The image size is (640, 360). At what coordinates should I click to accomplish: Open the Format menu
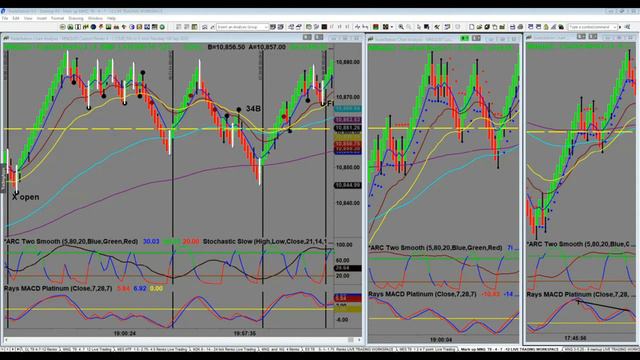click(57, 18)
